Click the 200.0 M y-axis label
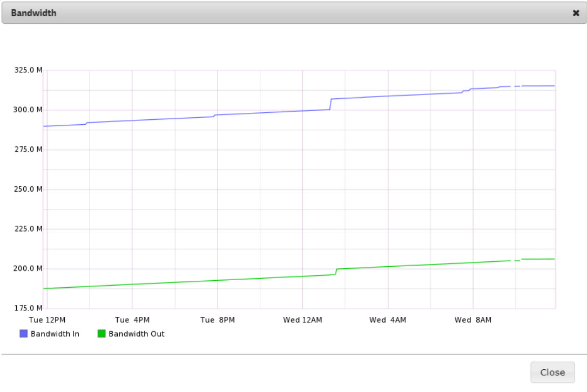 click(28, 268)
